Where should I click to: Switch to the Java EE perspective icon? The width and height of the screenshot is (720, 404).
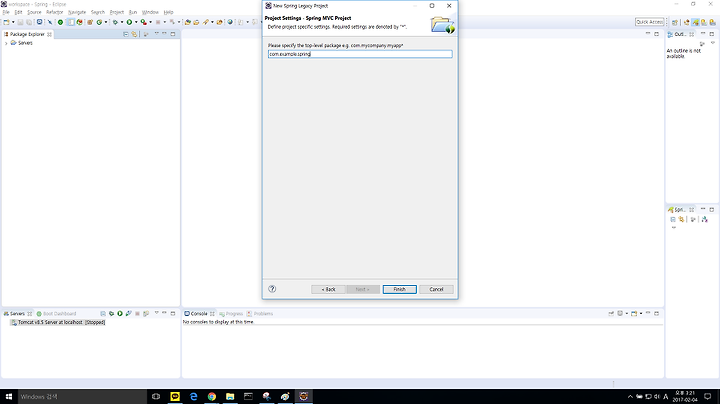pyautogui.click(x=686, y=22)
